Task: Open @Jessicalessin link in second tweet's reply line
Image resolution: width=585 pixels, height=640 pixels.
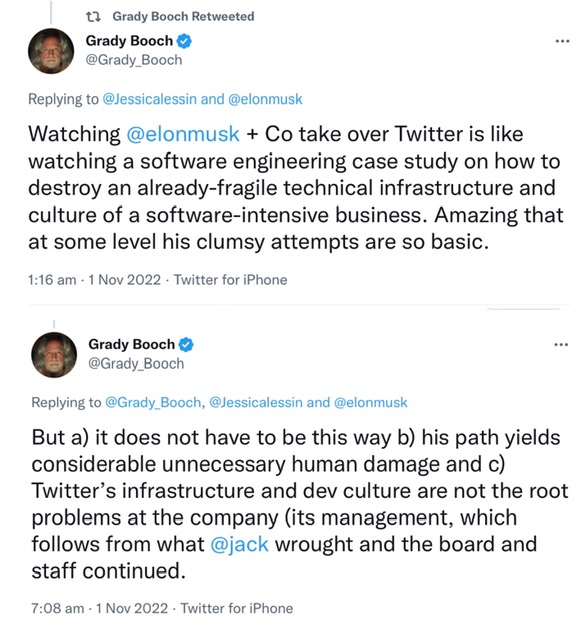Action: click(256, 403)
